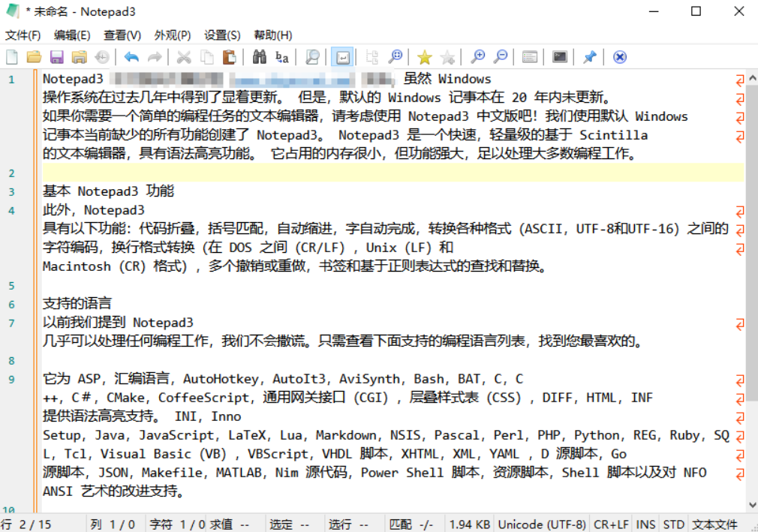Viewport: 758px width, 532px height.
Task: Click the word Macintosh in the text
Action: 77,266
